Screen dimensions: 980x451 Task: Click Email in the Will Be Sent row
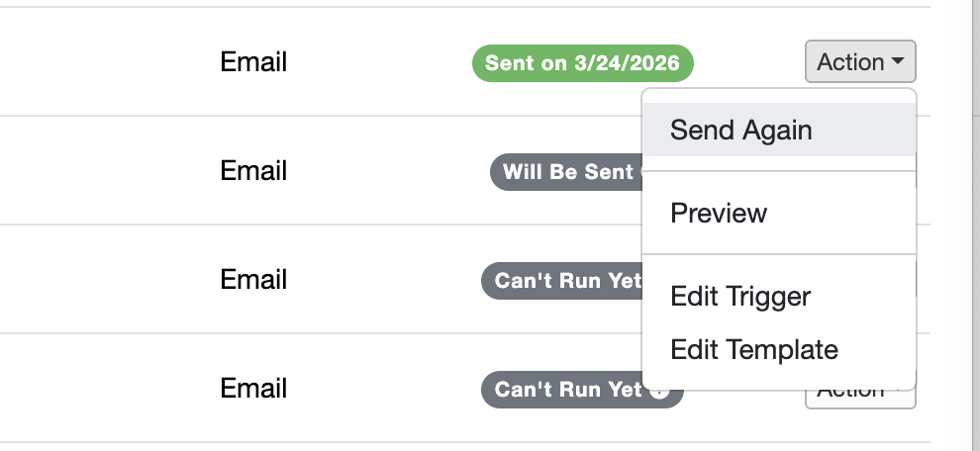[x=253, y=171]
